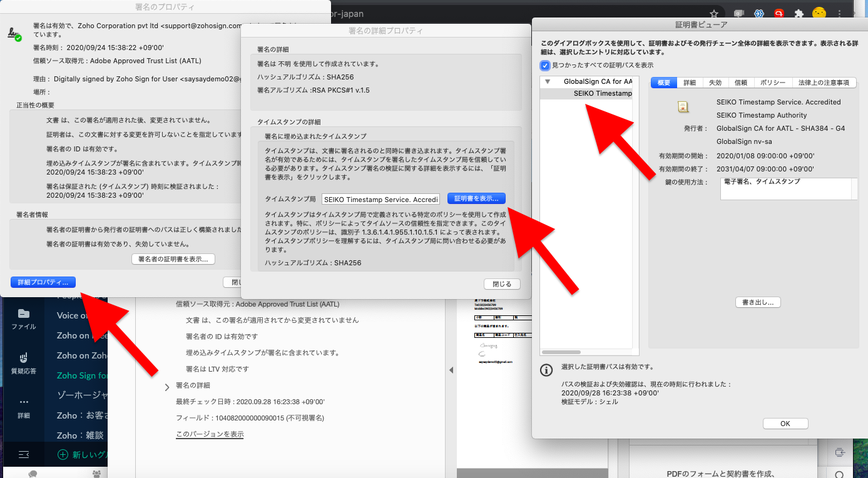Click the info icon next to path validity message
The image size is (868, 478).
pyautogui.click(x=546, y=370)
